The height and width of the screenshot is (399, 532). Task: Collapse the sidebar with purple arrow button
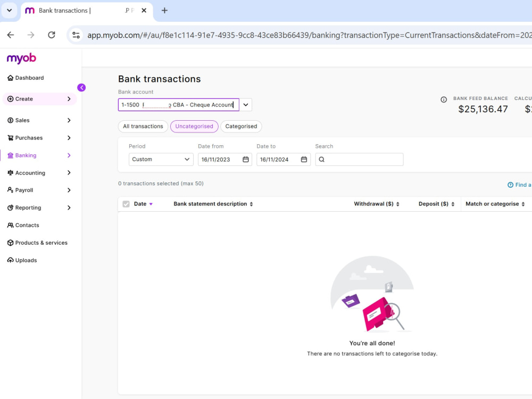click(x=81, y=88)
